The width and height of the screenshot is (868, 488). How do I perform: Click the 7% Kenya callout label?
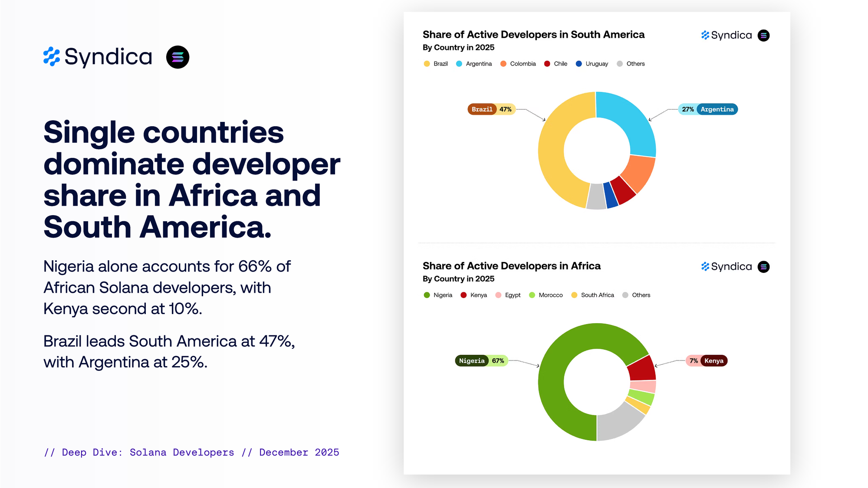pyautogui.click(x=707, y=361)
